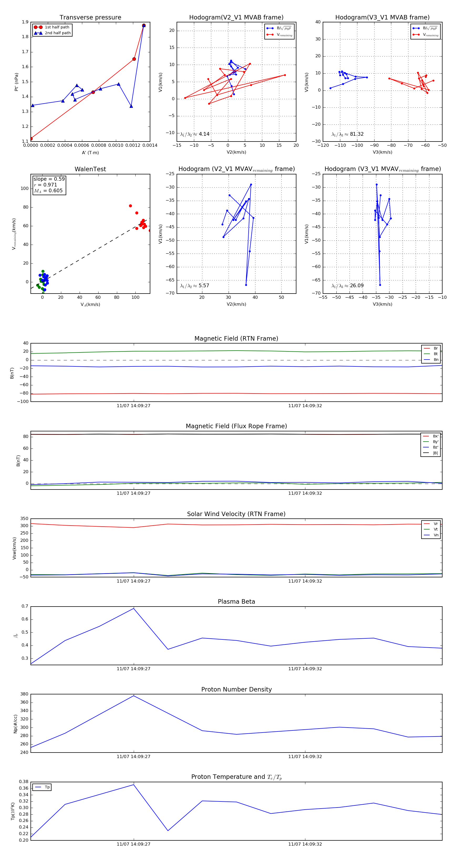Click the 'Magnetic Field (RTN Frame)' title
This screenshot has width=473, height=868.
point(236,339)
